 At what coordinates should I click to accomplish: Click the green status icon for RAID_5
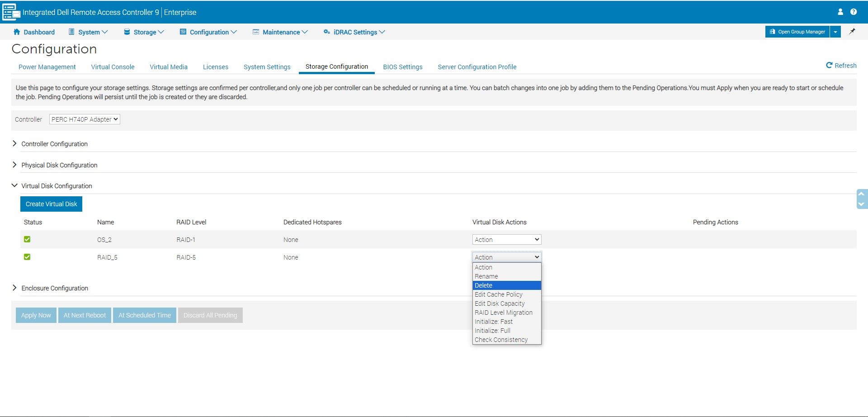pyautogui.click(x=27, y=257)
